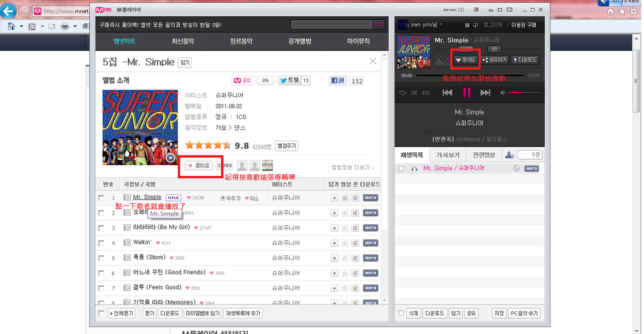Check the checkbox for track 4 Walkin`

[x=101, y=243]
